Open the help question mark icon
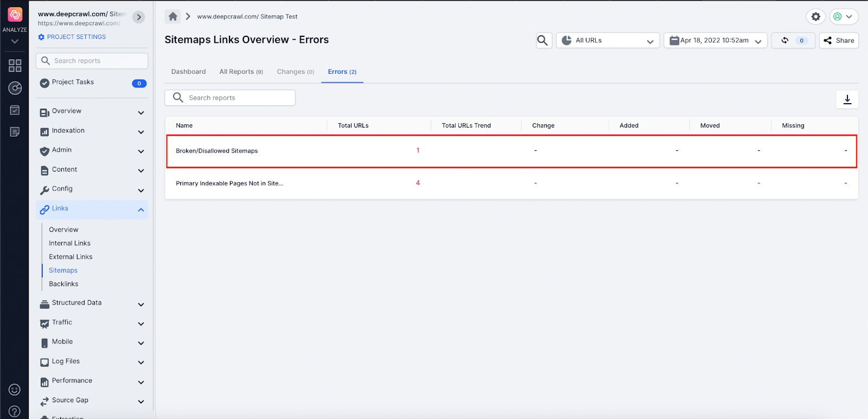Viewport: 868px width, 419px height. 15,411
